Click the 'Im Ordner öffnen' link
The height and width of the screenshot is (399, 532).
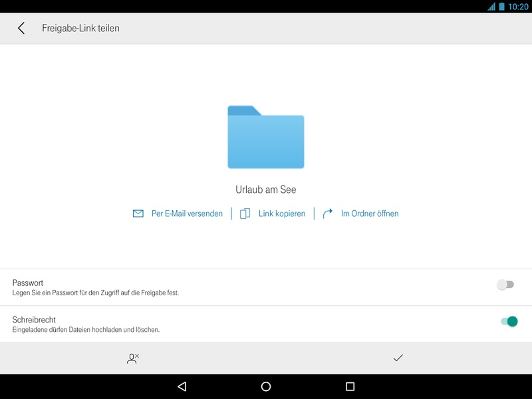[370, 213]
